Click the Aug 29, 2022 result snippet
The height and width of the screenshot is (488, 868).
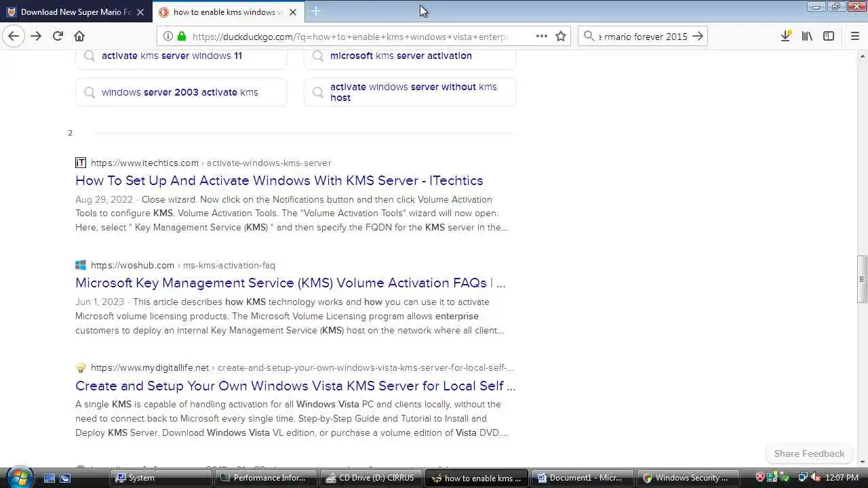tap(292, 213)
